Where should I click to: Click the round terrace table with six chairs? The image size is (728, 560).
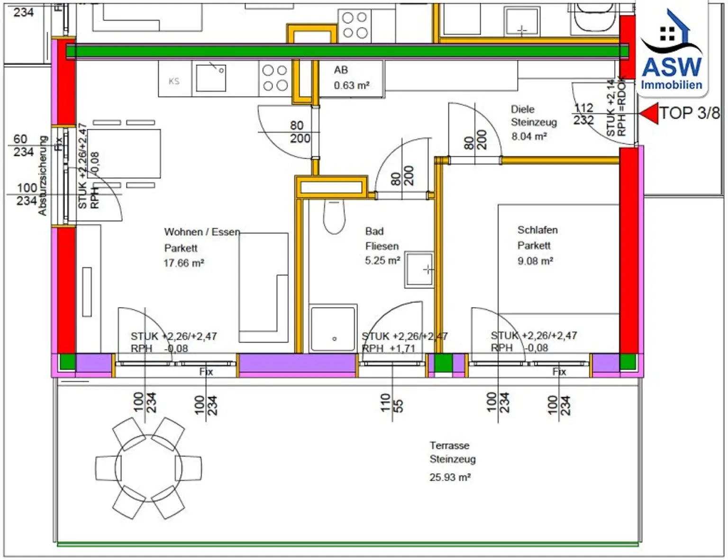click(148, 468)
